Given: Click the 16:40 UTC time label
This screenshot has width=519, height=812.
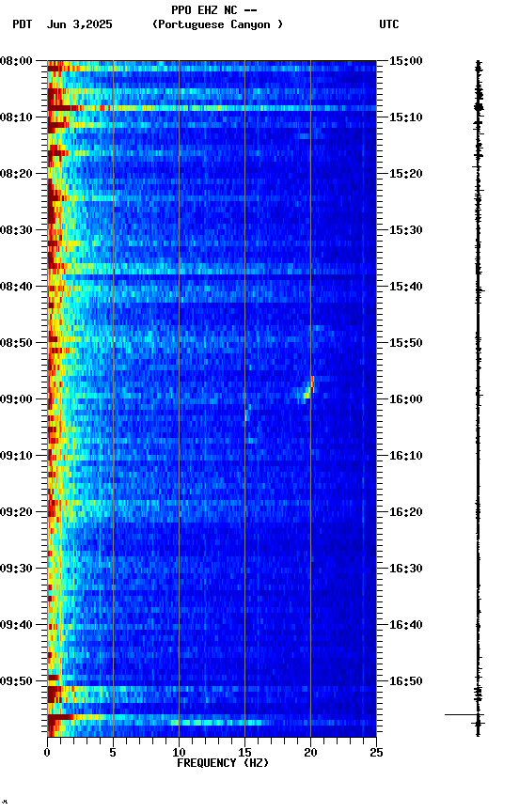Looking at the screenshot, I should click(x=406, y=625).
